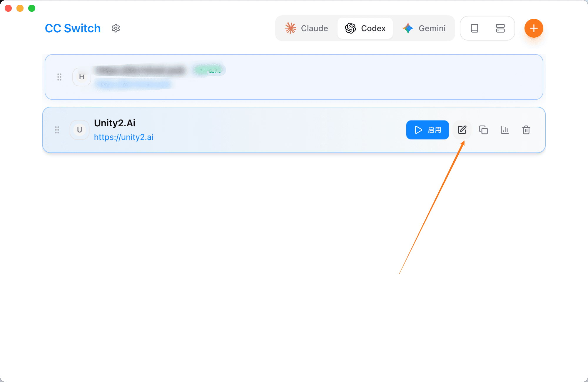The width and height of the screenshot is (588, 382).
Task: Open the book icon panel
Action: pos(475,28)
